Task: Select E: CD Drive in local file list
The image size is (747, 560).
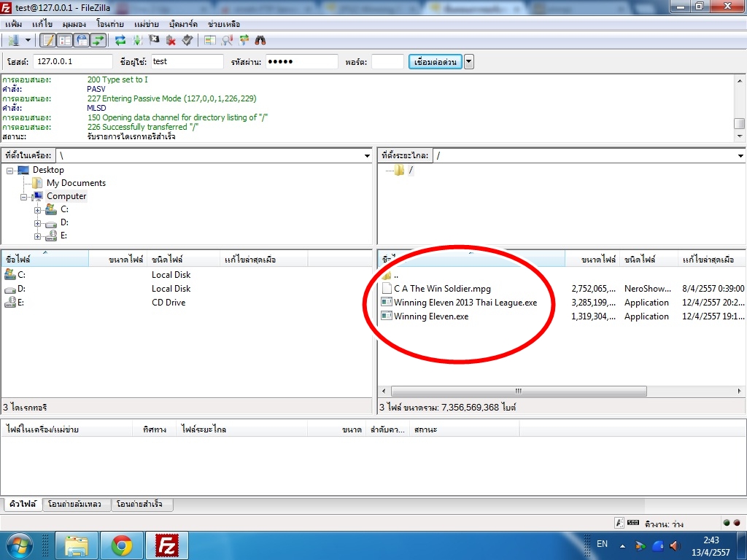Action: pos(186,303)
